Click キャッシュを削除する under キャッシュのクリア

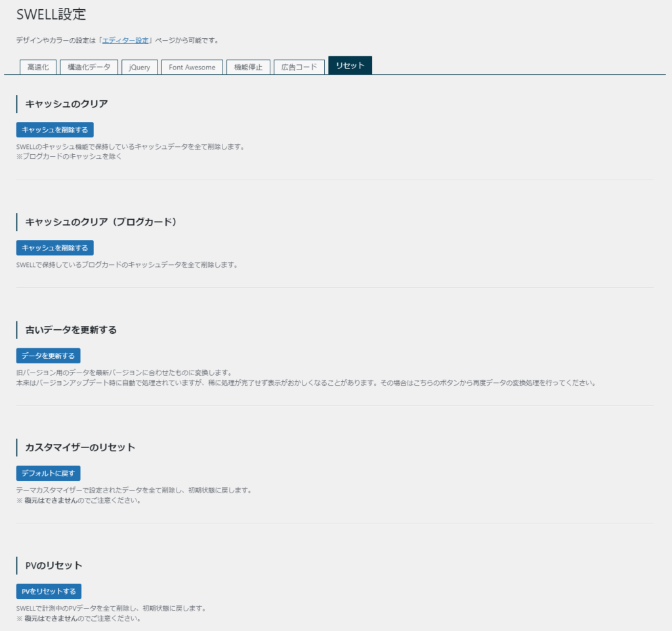(54, 129)
